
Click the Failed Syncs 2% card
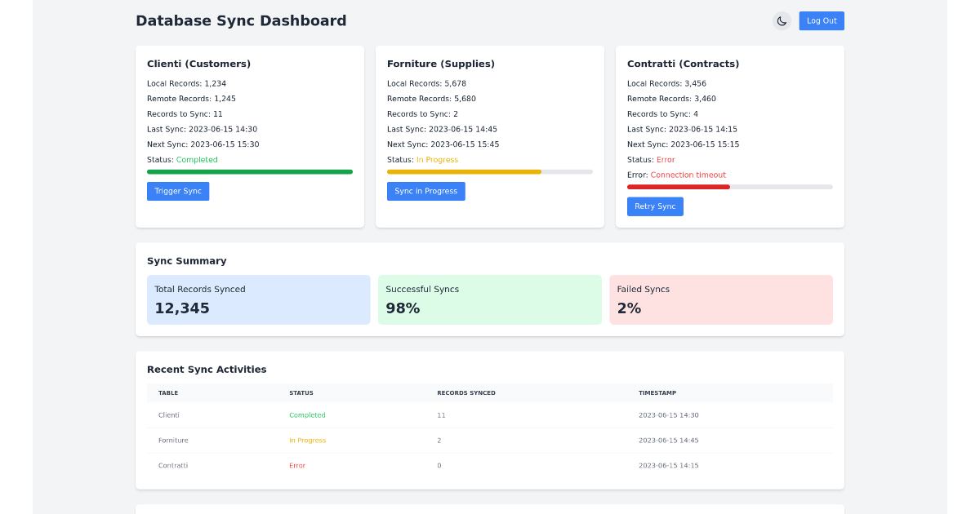721,299
